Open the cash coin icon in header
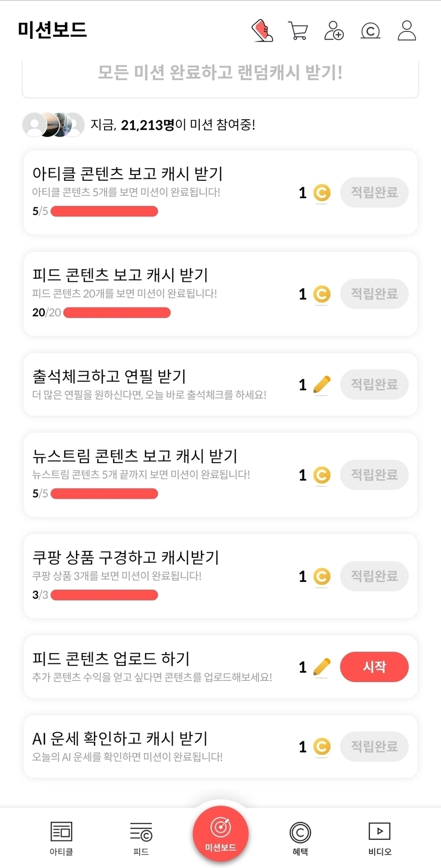This screenshot has height=868, width=441. click(370, 31)
